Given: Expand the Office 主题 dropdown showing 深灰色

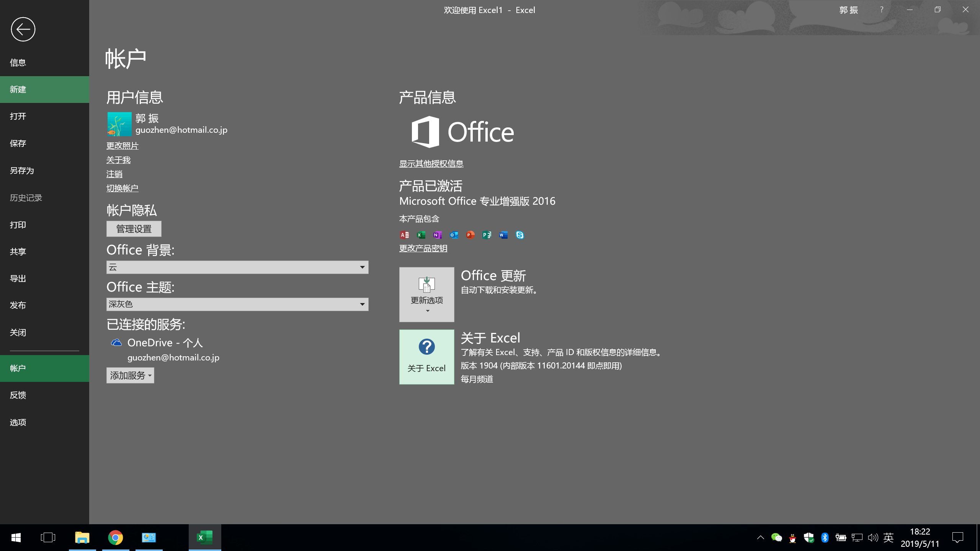Looking at the screenshot, I should (237, 304).
